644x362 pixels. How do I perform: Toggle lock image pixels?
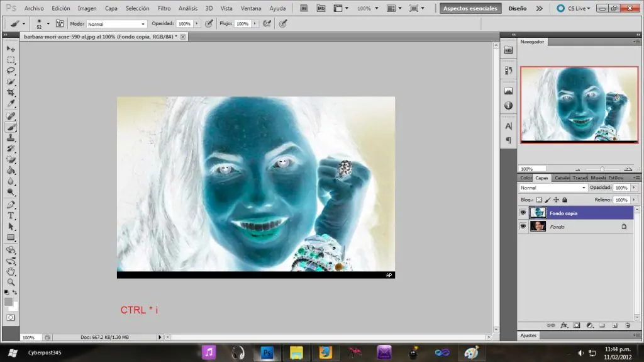point(548,200)
